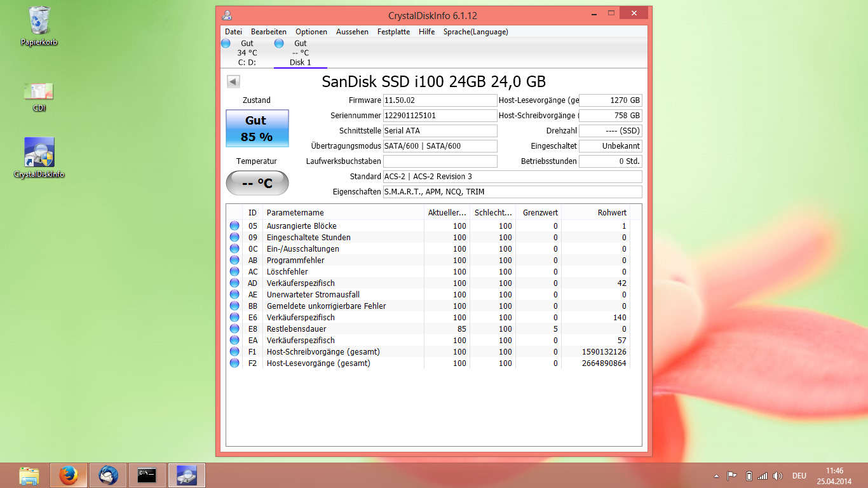Open the Hilfe menu
Screen dimensions: 868x488
pyautogui.click(x=427, y=32)
